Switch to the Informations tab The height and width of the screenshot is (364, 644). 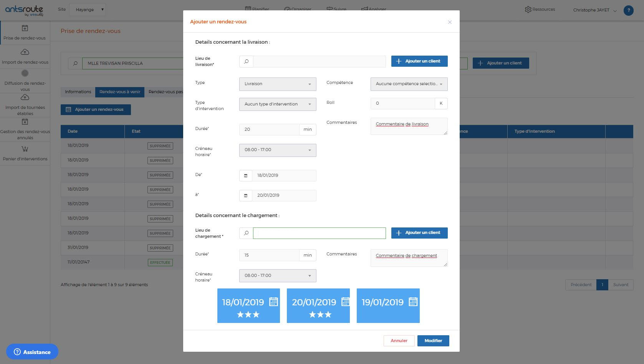[x=78, y=92]
